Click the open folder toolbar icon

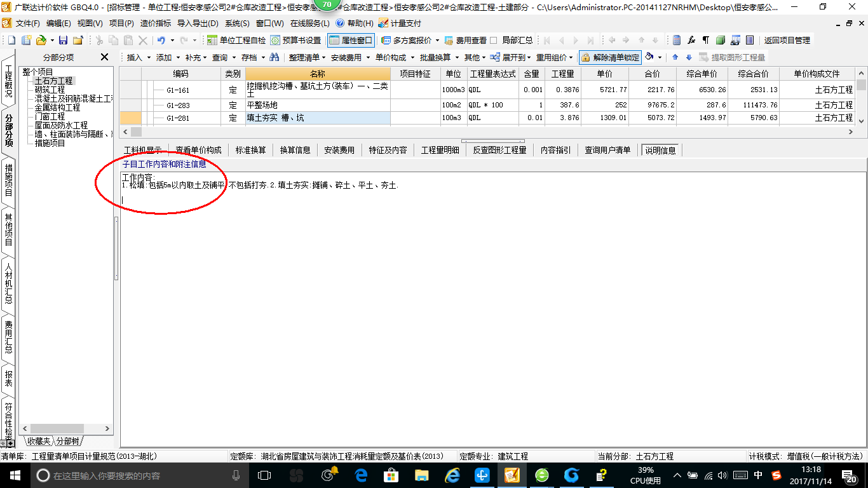[41, 40]
